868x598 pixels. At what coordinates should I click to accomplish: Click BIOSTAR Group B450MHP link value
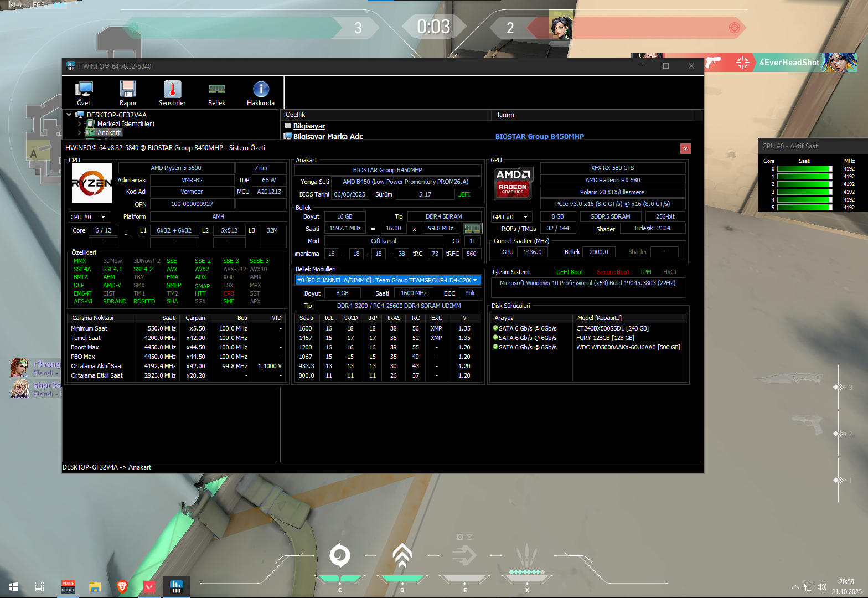point(540,136)
